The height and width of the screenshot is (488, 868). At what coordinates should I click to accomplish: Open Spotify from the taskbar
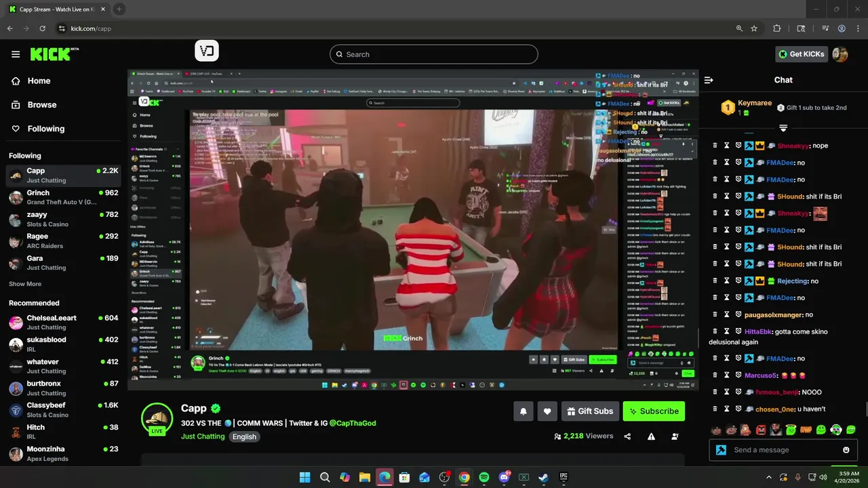point(484,477)
